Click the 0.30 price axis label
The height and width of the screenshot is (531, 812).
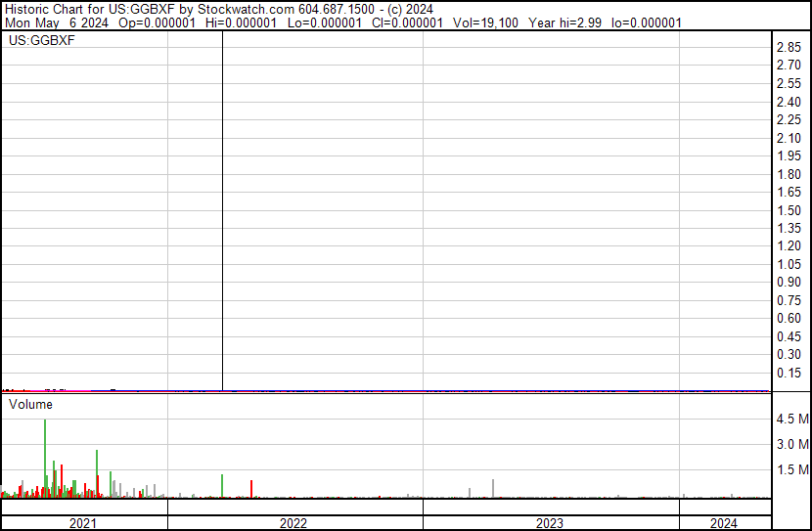789,355
